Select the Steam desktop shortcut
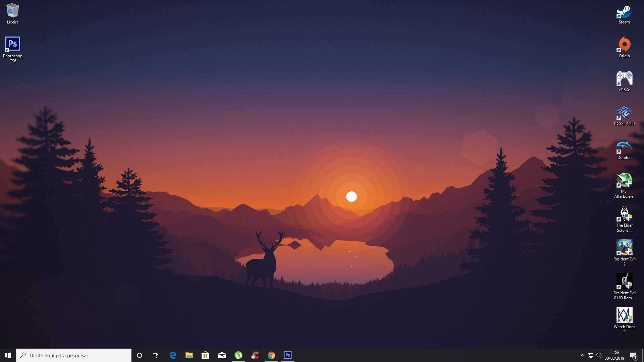 (x=624, y=14)
